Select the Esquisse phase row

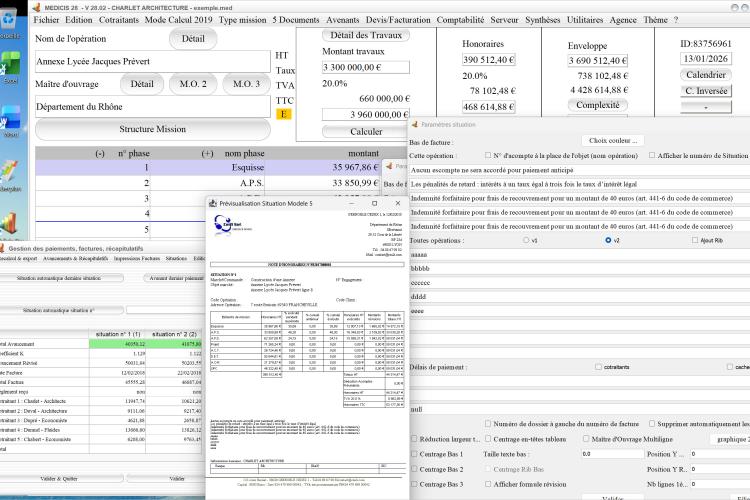[x=208, y=167]
